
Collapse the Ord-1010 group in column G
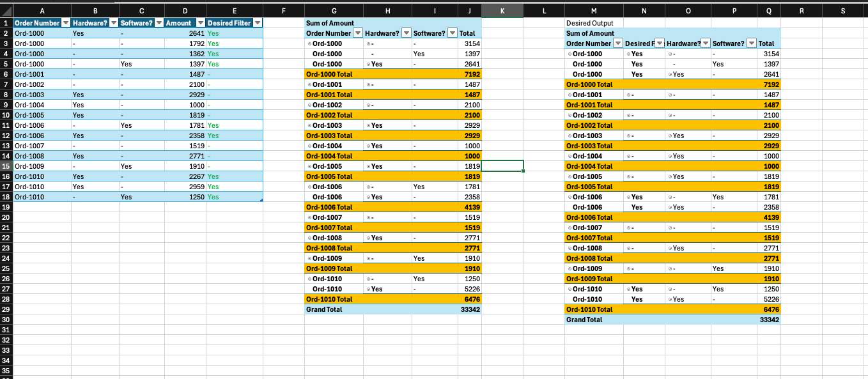(x=309, y=279)
